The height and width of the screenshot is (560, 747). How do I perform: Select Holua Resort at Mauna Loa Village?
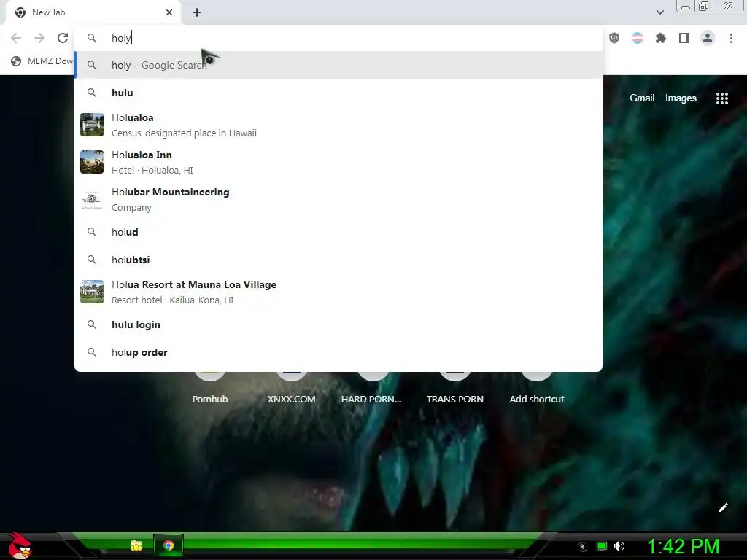click(x=338, y=292)
